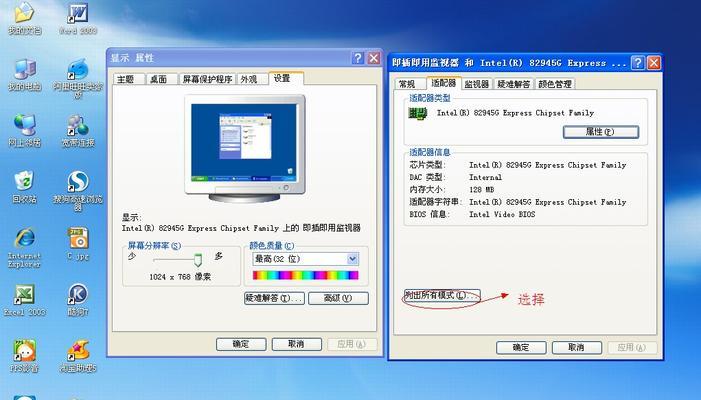
Task: Select the 适配器 (Adapter) tab
Action: click(443, 83)
